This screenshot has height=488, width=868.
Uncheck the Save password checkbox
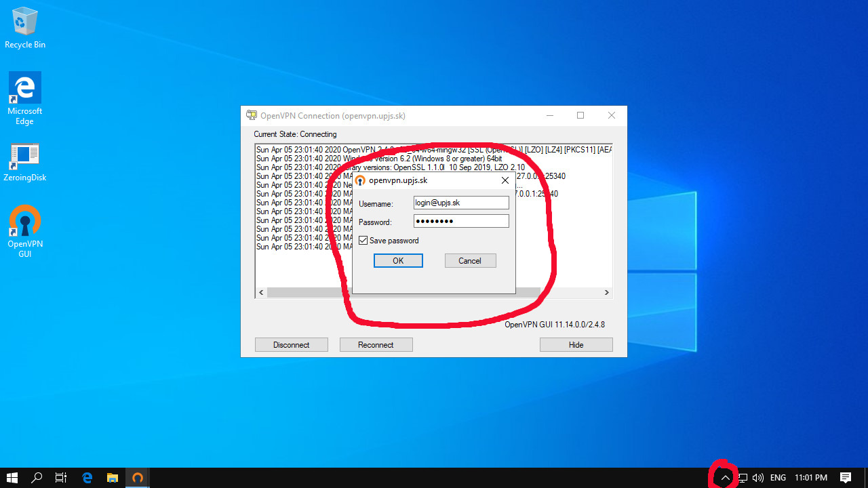pos(363,241)
